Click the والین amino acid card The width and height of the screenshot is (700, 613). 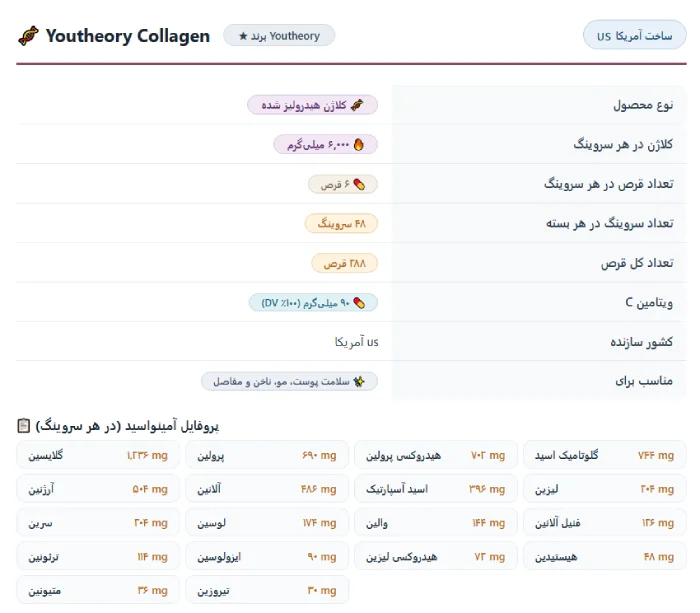point(436,523)
